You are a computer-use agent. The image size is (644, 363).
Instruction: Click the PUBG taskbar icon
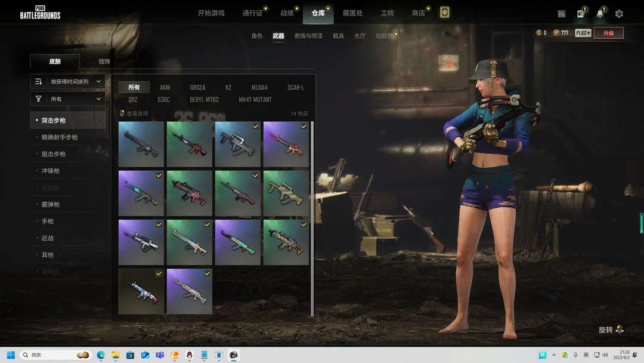(x=234, y=355)
